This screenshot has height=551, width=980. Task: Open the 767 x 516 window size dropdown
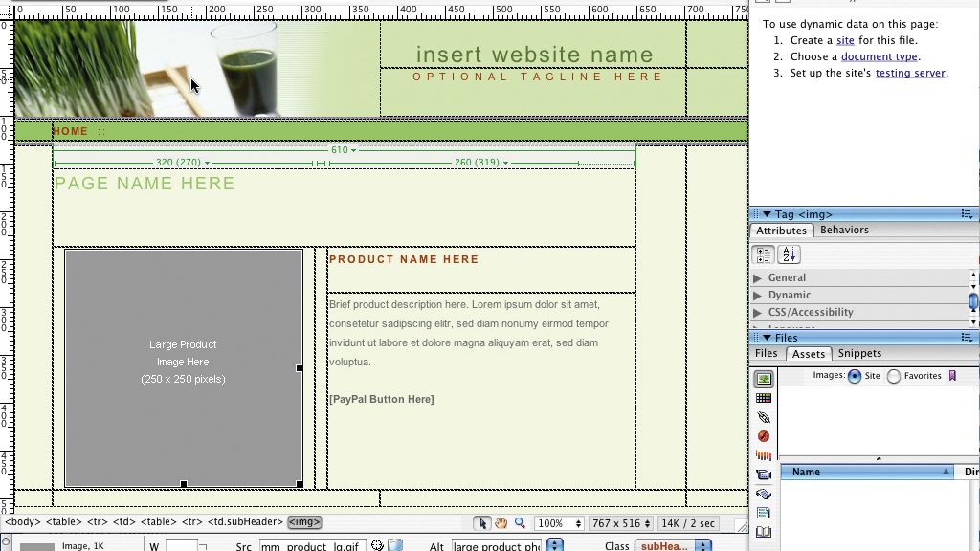point(622,523)
